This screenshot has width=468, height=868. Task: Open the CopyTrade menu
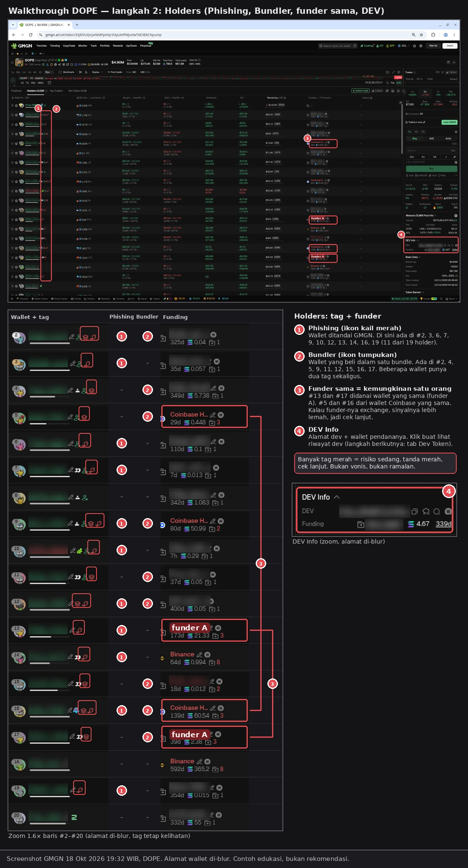69,46
